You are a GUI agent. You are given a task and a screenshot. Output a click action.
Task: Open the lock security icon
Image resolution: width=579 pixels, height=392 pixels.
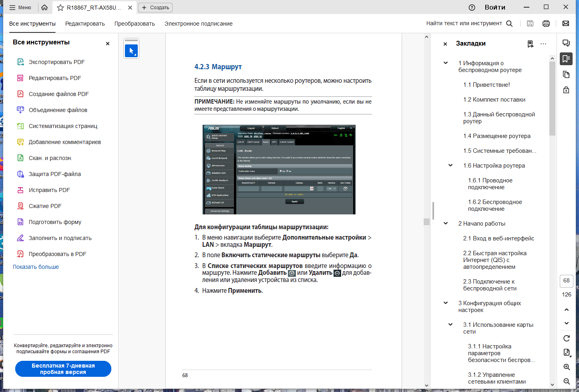pos(566,90)
